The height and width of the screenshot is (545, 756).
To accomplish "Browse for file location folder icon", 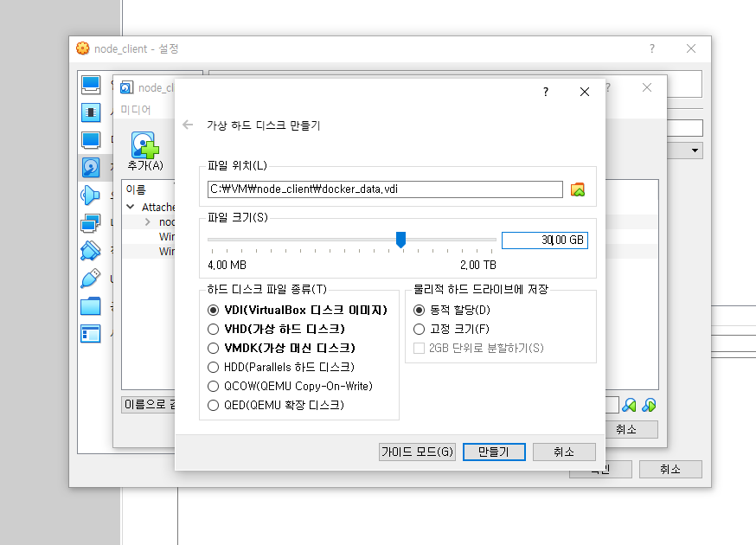I will coord(578,189).
